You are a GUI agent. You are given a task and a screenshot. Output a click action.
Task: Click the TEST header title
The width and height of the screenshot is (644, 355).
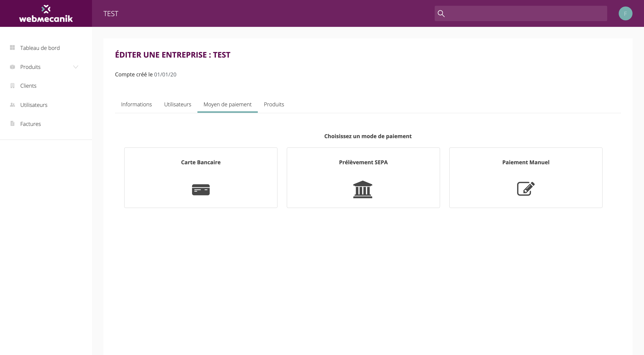coord(111,13)
